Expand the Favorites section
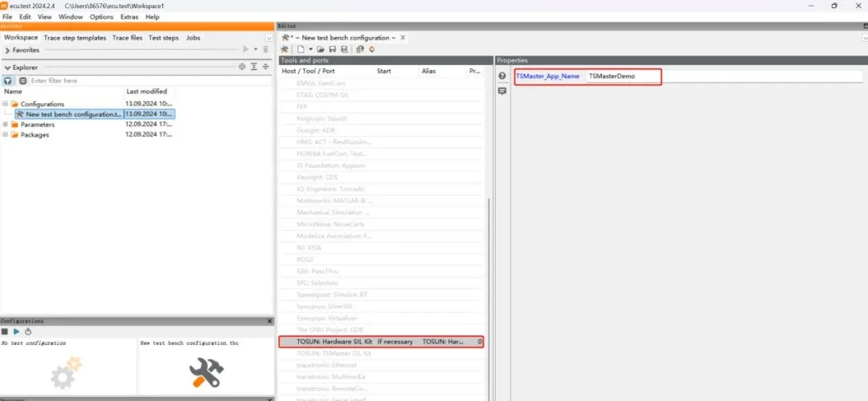The height and width of the screenshot is (401, 868). pos(7,50)
